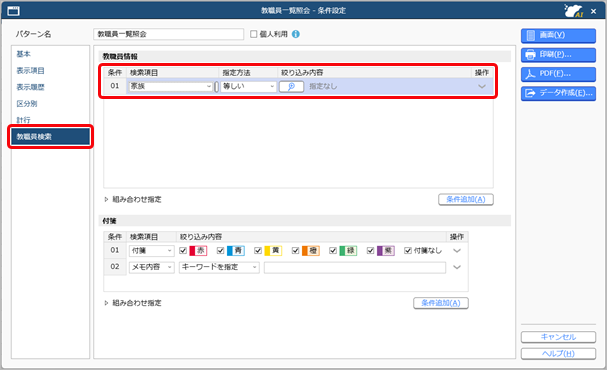Uncheck the 黄 sticky note checkbox

[258, 251]
